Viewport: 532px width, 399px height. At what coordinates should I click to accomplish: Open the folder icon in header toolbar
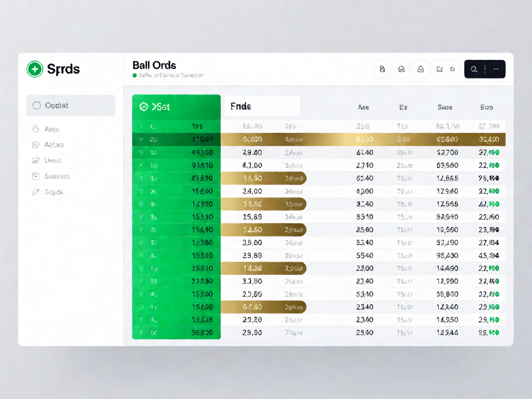[x=440, y=69]
